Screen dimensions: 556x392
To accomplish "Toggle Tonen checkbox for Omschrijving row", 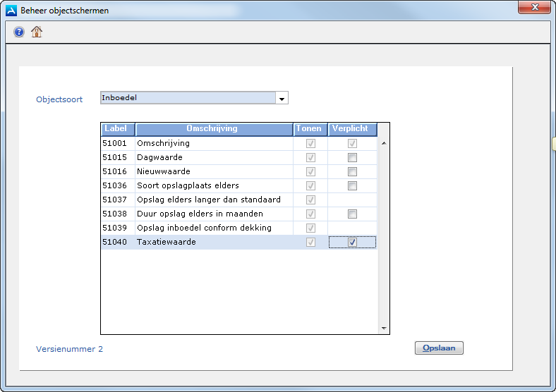I will [x=310, y=143].
